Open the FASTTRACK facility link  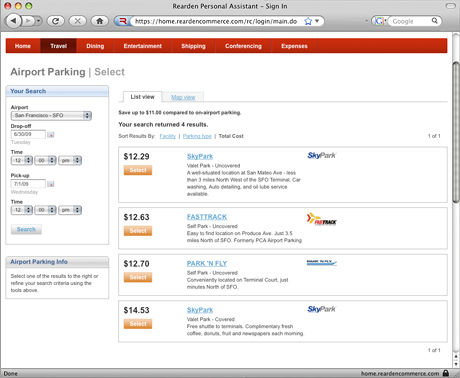(x=207, y=217)
